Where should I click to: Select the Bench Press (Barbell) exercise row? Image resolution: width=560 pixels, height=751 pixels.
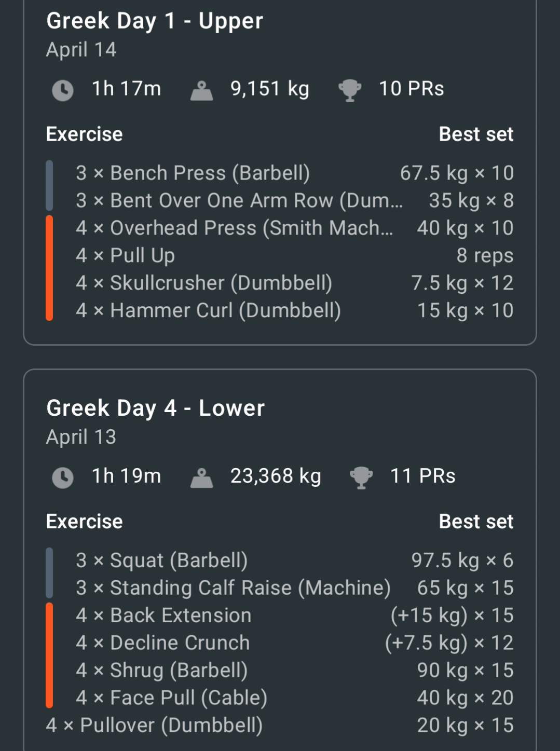[294, 173]
